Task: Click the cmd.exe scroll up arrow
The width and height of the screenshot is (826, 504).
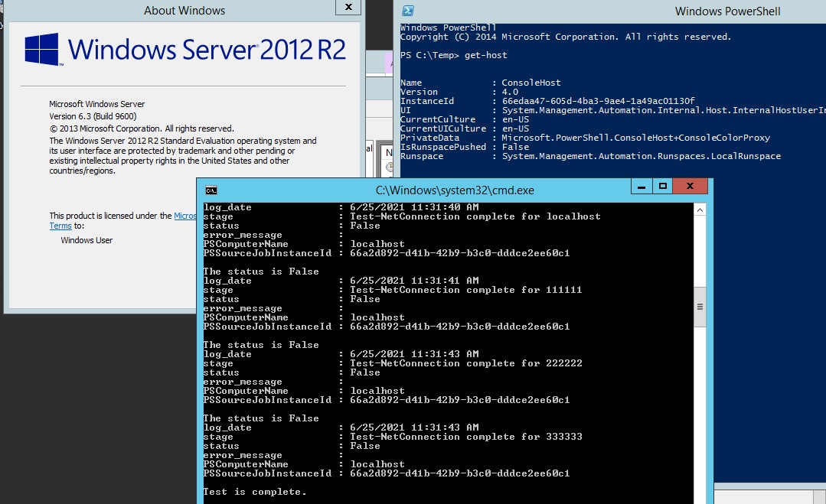Action: [x=700, y=210]
